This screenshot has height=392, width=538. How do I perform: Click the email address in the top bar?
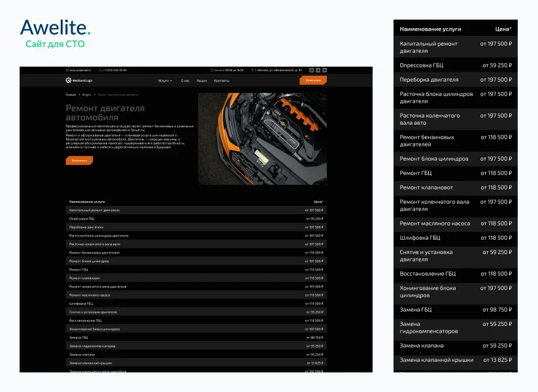tap(80, 70)
